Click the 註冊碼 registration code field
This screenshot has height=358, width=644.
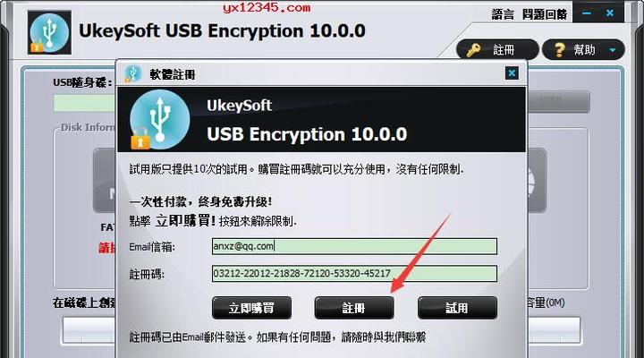click(x=354, y=274)
